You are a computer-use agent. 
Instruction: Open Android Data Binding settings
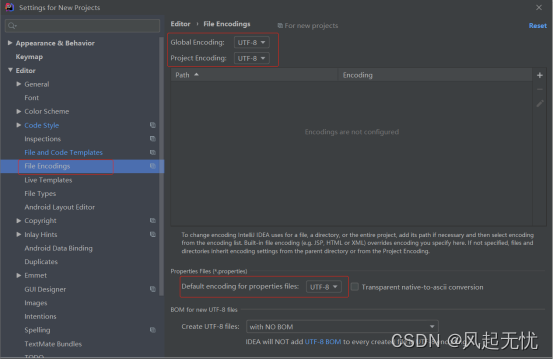pos(58,248)
